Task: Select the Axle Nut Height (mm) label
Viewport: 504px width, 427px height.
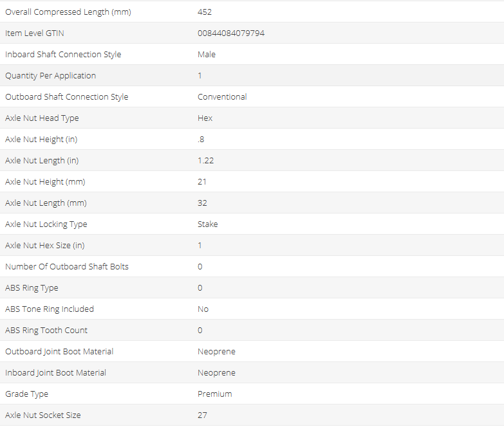Action: click(x=45, y=182)
